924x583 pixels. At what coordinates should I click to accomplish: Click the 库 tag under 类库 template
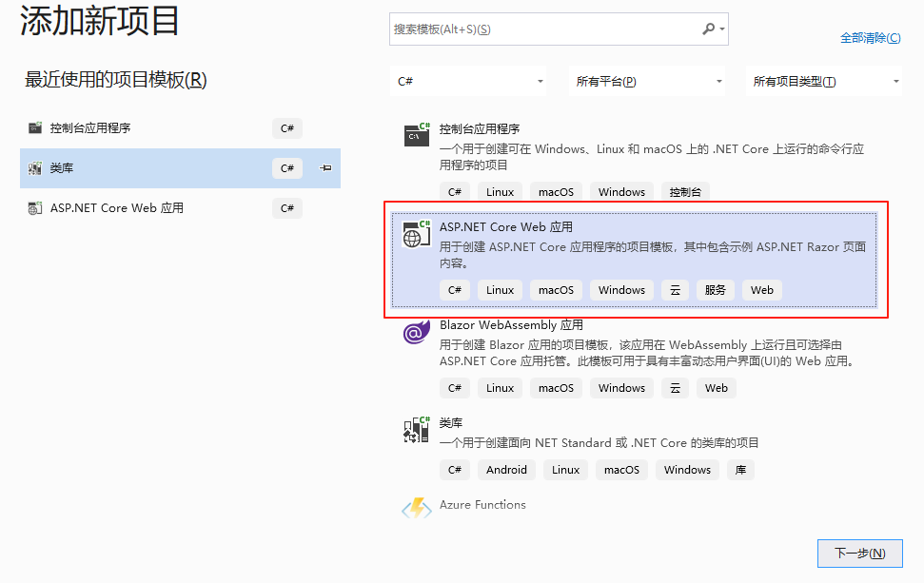[x=740, y=470]
